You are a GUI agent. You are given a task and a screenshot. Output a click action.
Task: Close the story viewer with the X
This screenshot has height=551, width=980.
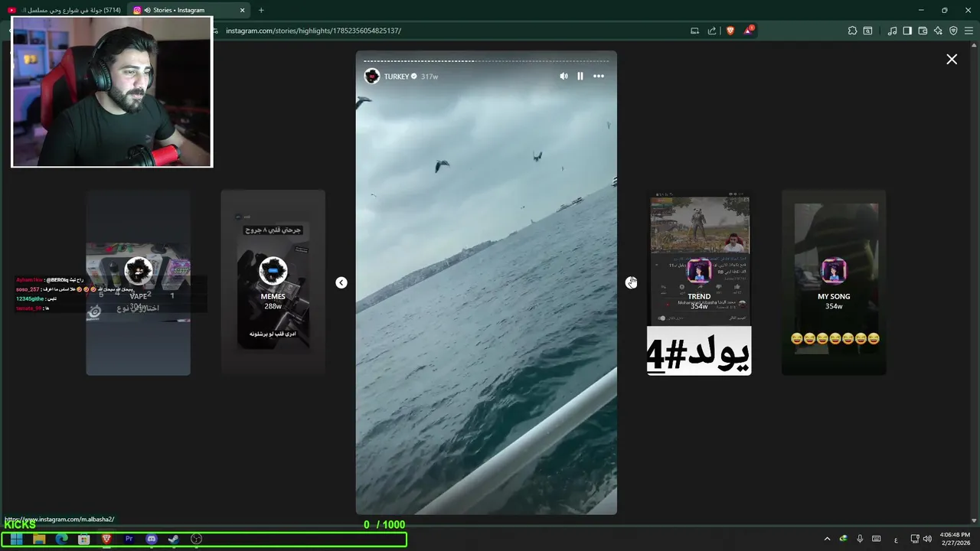(952, 59)
